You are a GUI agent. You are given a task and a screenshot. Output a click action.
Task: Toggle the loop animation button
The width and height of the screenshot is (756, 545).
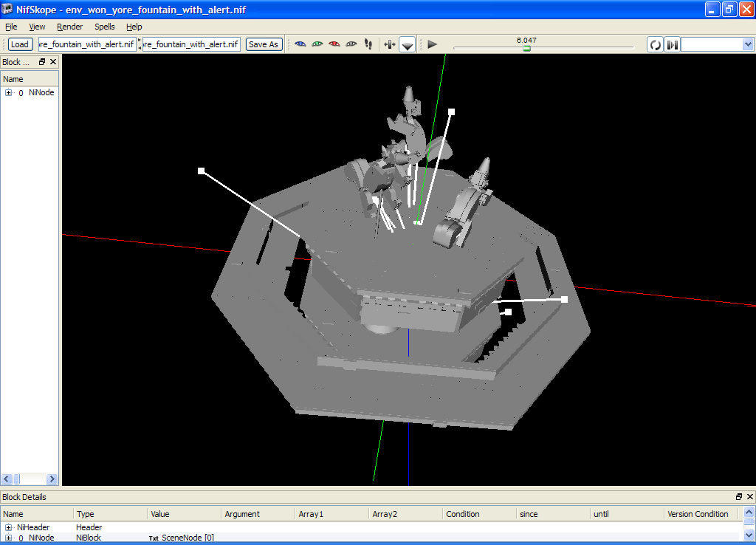coord(655,44)
